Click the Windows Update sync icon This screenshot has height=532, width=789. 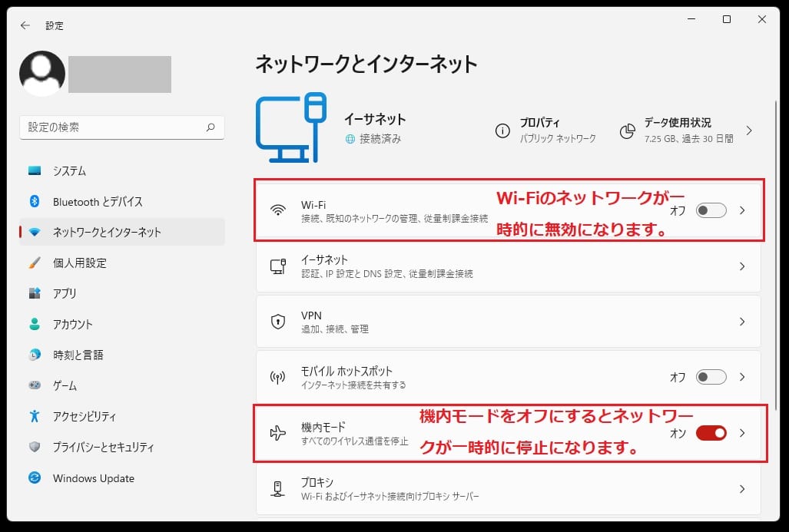click(x=35, y=477)
